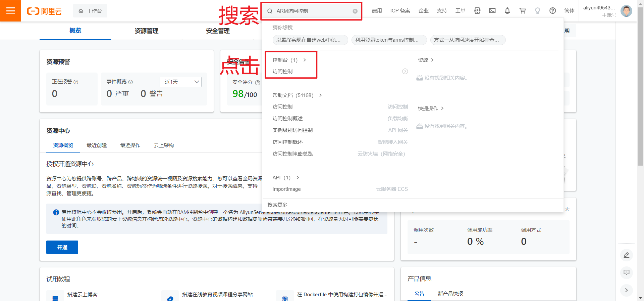Select the 云上架构 sub-tab
The width and height of the screenshot is (644, 301).
(x=164, y=145)
